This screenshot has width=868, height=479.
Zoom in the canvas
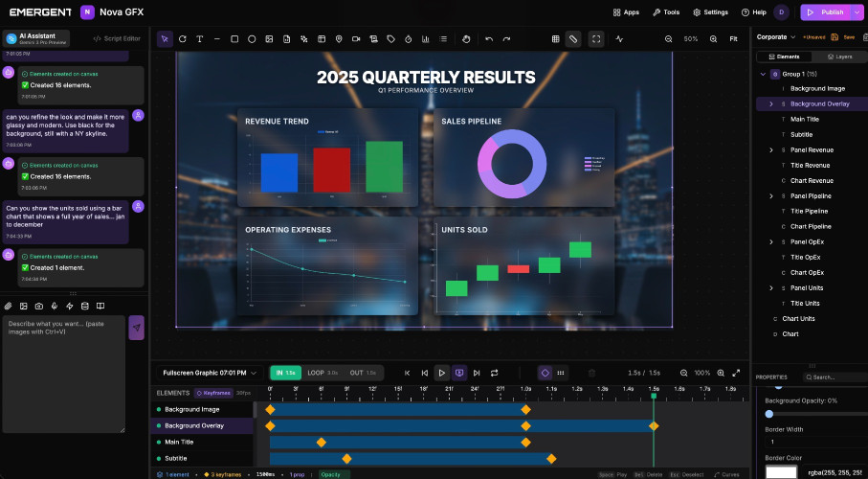click(x=714, y=39)
